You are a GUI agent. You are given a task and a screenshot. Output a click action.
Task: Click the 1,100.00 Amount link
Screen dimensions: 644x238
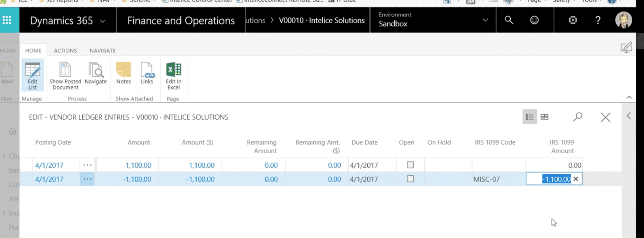pos(138,165)
